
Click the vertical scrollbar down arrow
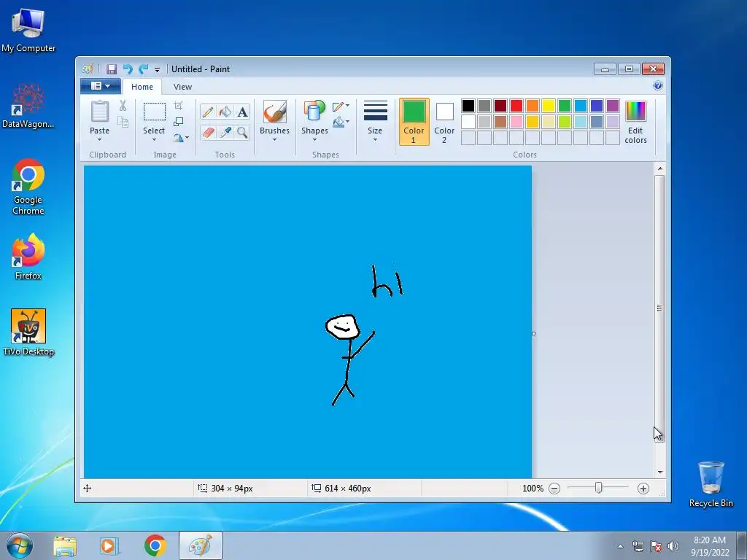(659, 472)
